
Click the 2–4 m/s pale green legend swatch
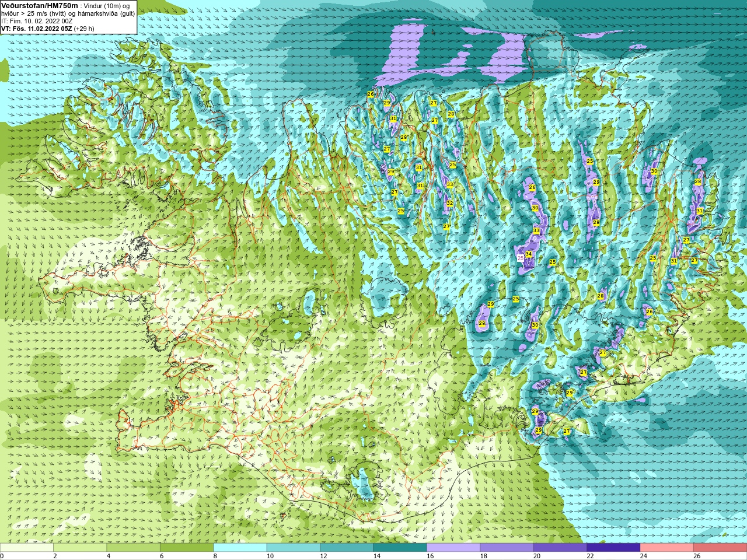click(80, 548)
